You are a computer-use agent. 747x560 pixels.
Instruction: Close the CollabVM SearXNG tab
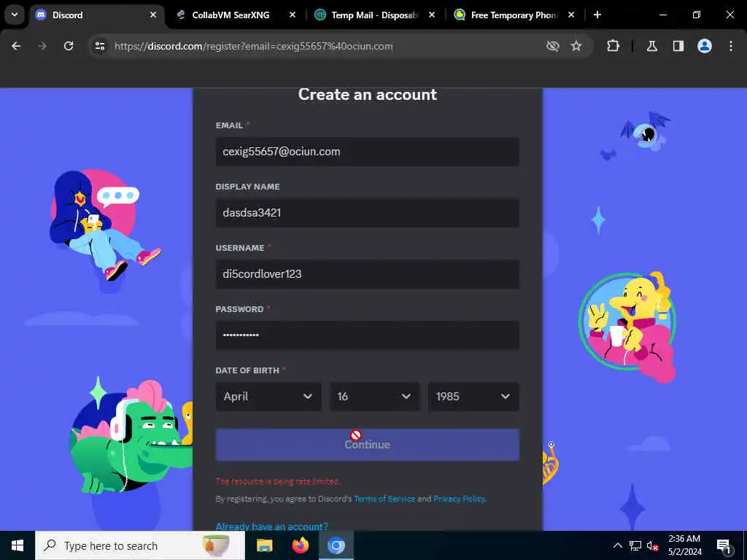tap(293, 15)
